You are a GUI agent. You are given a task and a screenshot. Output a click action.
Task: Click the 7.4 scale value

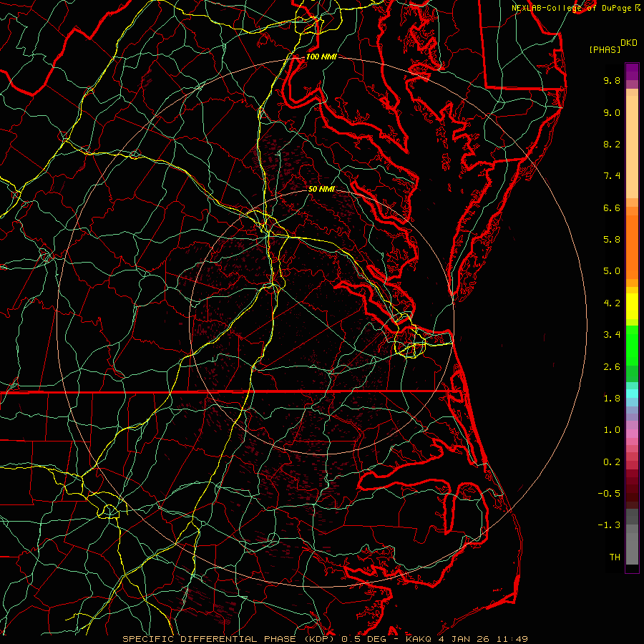point(612,176)
